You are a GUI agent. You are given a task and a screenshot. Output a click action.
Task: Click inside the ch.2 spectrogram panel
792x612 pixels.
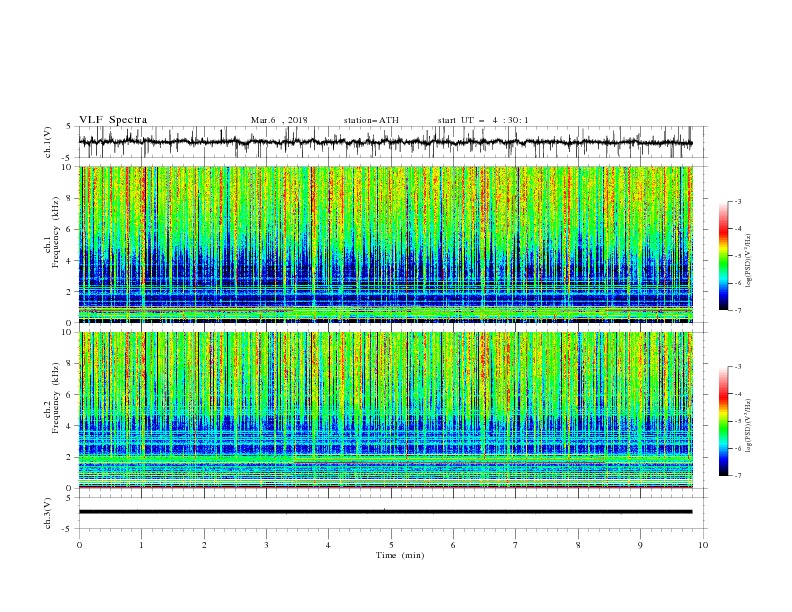point(386,410)
